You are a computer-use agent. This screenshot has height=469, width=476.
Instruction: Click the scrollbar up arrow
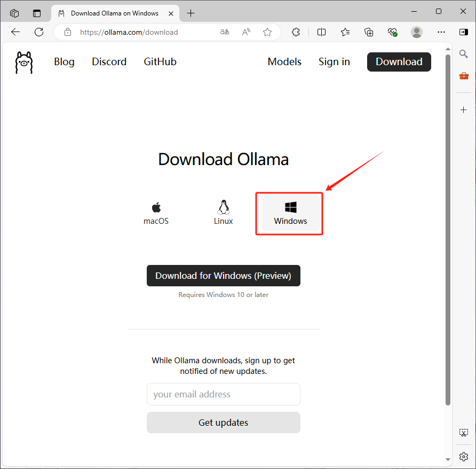(x=448, y=49)
